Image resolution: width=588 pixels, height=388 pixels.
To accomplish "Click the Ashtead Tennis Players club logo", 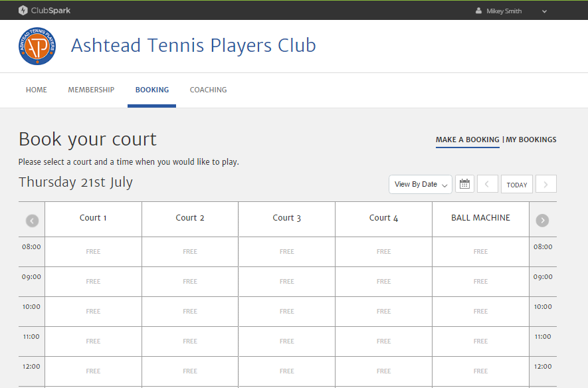I will click(37, 46).
